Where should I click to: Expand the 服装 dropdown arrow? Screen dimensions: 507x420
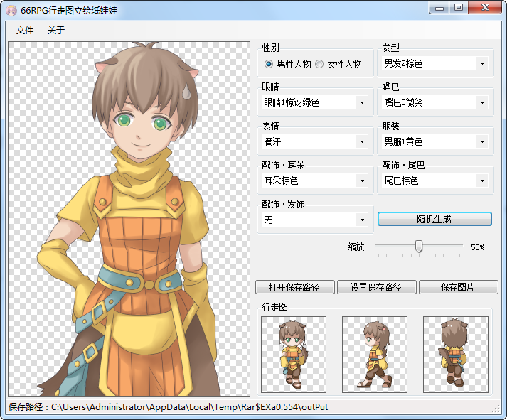[482, 142]
